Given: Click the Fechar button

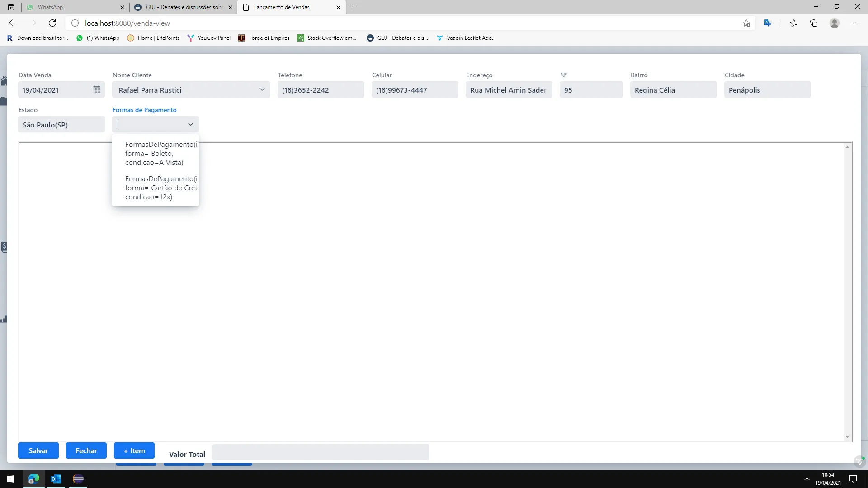Looking at the screenshot, I should pyautogui.click(x=86, y=450).
